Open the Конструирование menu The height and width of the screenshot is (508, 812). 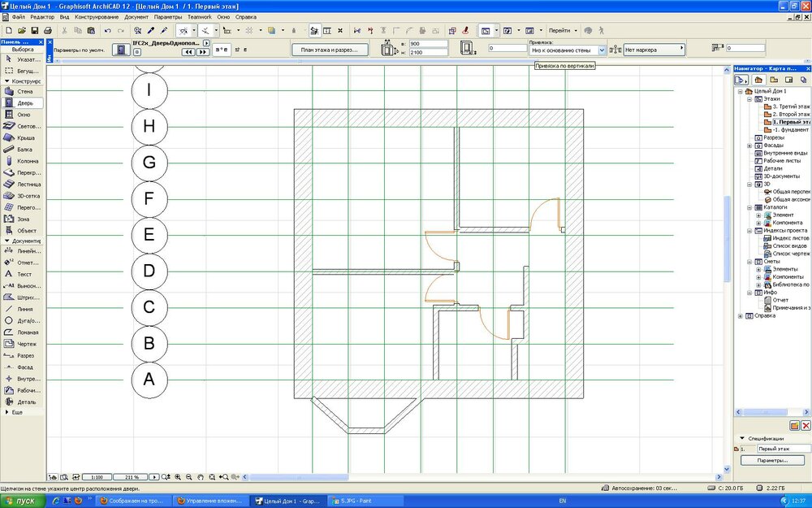coord(97,17)
